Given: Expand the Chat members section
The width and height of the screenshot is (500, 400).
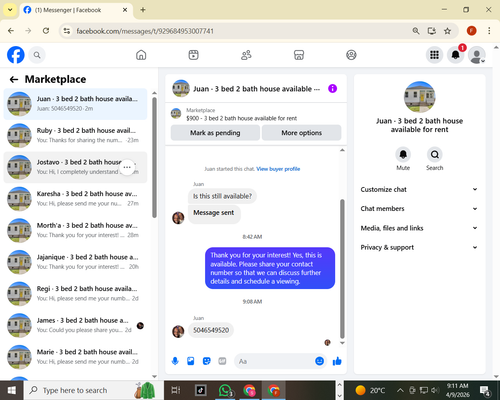Looking at the screenshot, I should click(x=419, y=209).
